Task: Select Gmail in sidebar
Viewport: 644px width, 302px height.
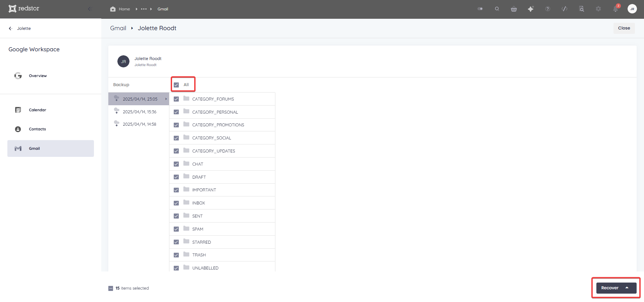Action: click(x=51, y=148)
